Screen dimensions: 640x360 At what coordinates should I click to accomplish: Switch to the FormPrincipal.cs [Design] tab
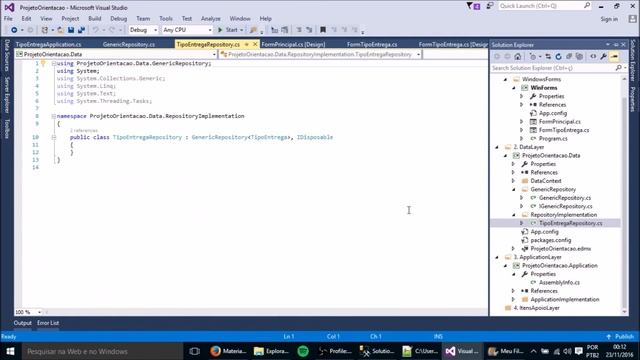pyautogui.click(x=293, y=44)
